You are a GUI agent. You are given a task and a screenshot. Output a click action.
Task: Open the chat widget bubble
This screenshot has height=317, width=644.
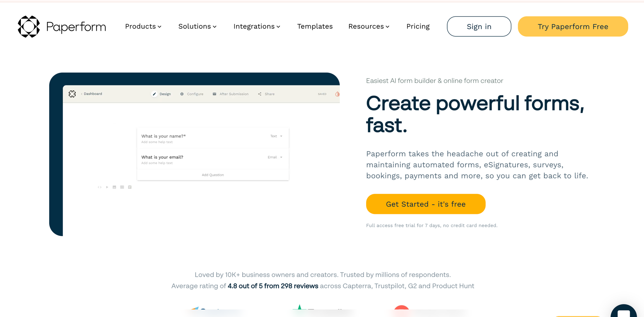623,312
